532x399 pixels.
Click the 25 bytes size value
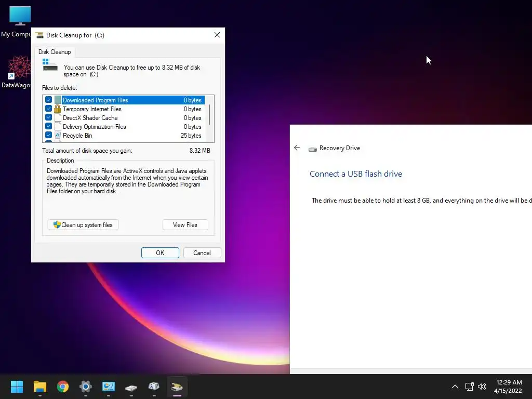(x=191, y=136)
